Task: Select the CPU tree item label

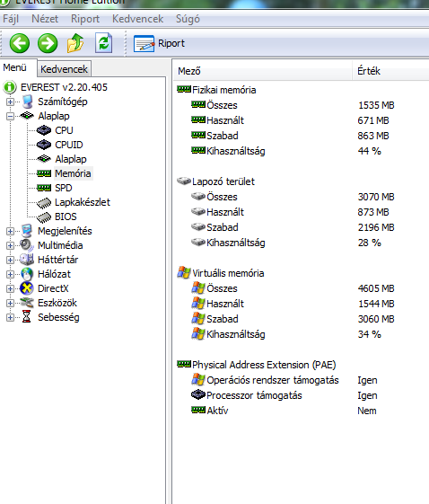Action: (x=64, y=130)
